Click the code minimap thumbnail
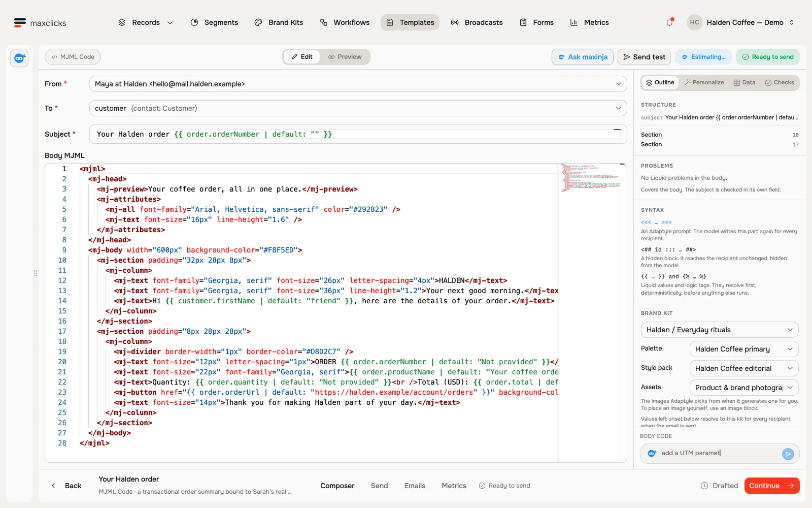Screen dimensions: 812x508 (590, 177)
